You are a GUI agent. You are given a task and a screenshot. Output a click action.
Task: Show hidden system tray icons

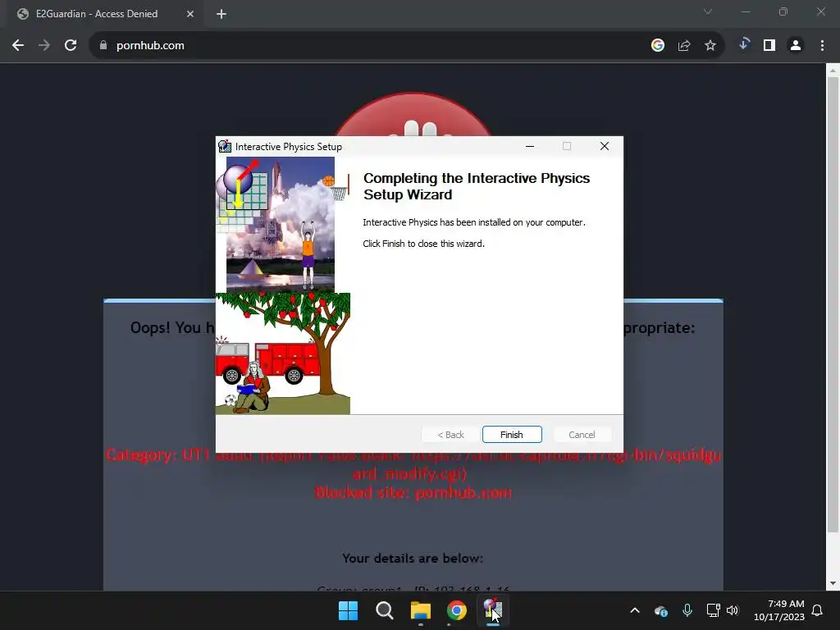(635, 610)
